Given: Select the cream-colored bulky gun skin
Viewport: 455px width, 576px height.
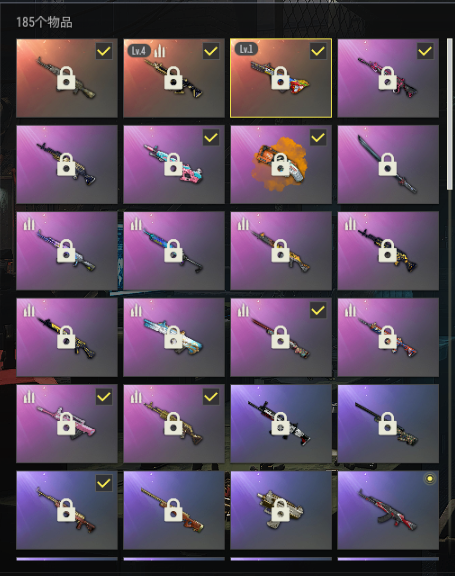Looking at the screenshot, I should tap(281, 510).
